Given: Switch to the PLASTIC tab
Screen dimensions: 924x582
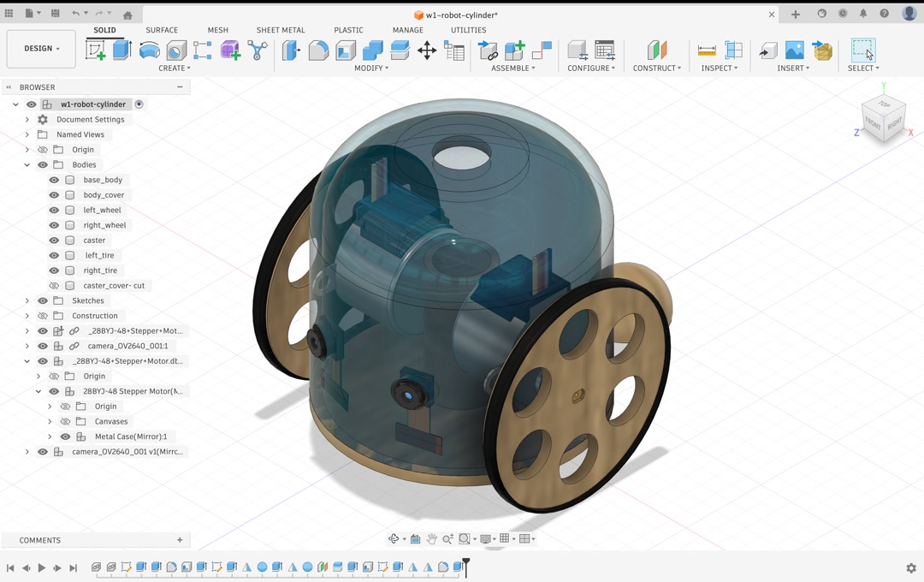Looking at the screenshot, I should [x=348, y=30].
